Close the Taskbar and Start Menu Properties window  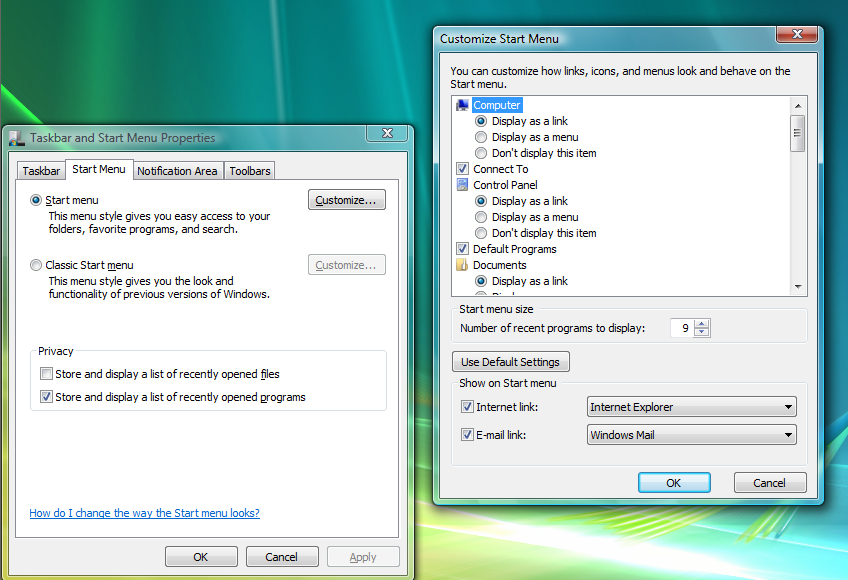coord(385,133)
